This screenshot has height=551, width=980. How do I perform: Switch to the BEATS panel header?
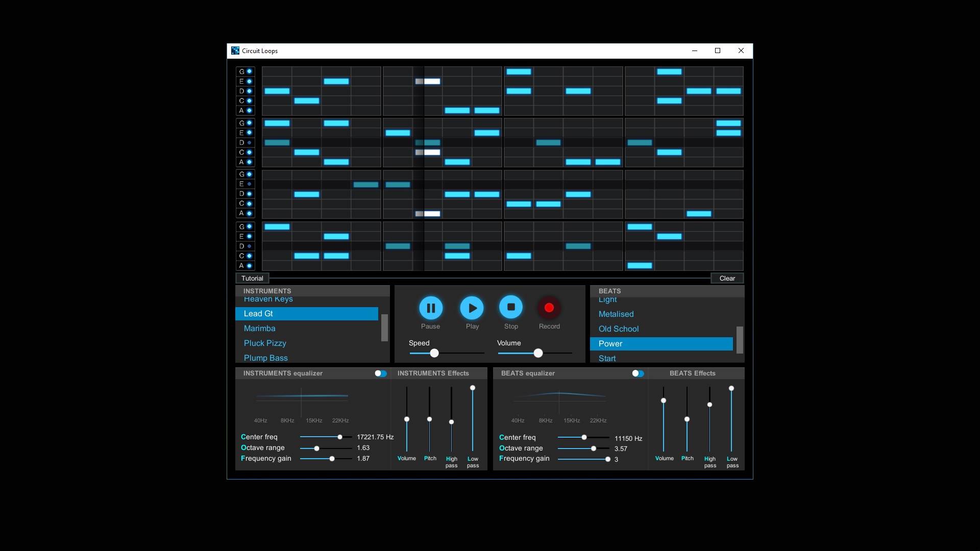click(x=610, y=291)
